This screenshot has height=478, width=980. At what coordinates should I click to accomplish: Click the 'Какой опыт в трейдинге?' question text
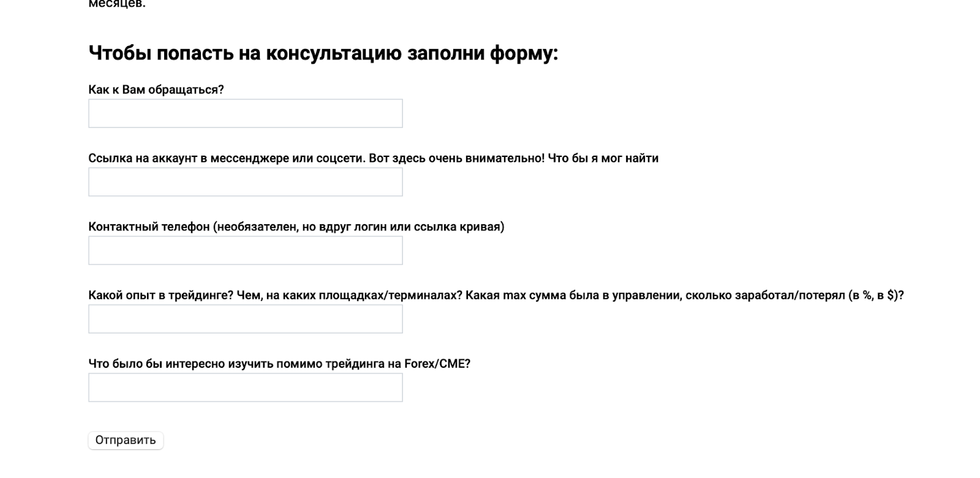coord(161,295)
